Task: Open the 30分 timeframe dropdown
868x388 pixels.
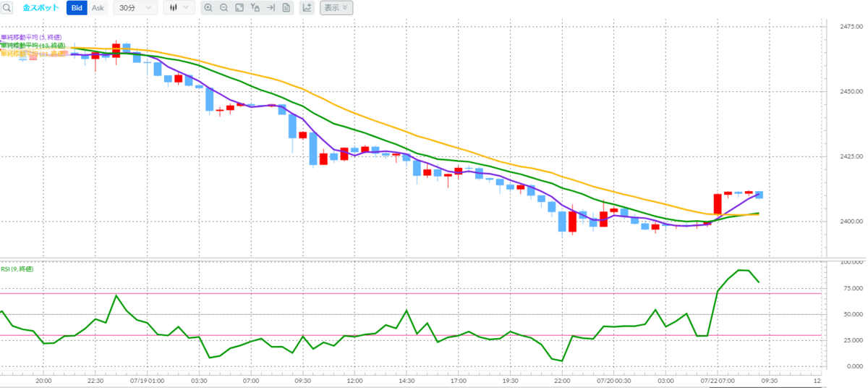Action: [x=135, y=8]
